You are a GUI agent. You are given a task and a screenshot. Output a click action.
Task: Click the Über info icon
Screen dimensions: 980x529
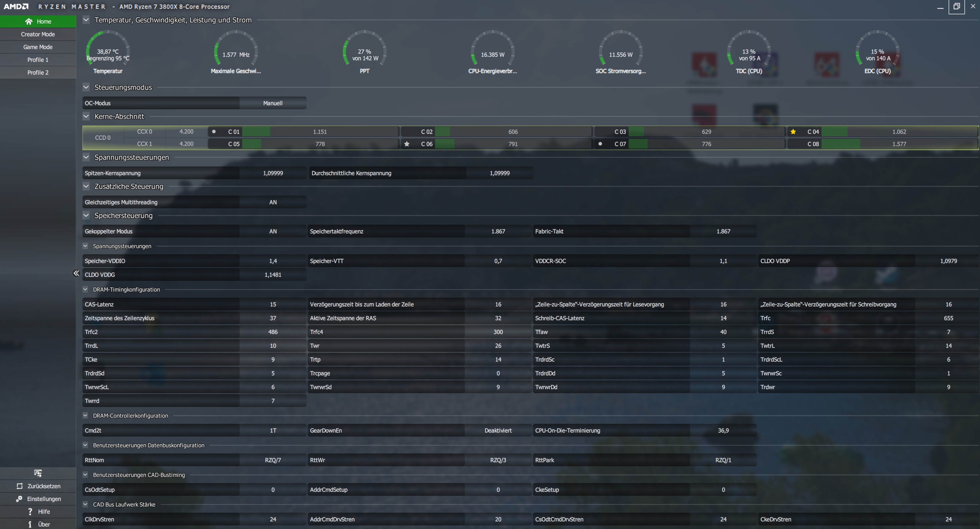click(30, 524)
